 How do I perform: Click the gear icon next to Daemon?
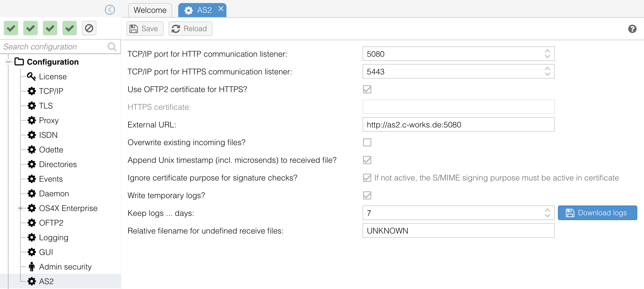32,194
